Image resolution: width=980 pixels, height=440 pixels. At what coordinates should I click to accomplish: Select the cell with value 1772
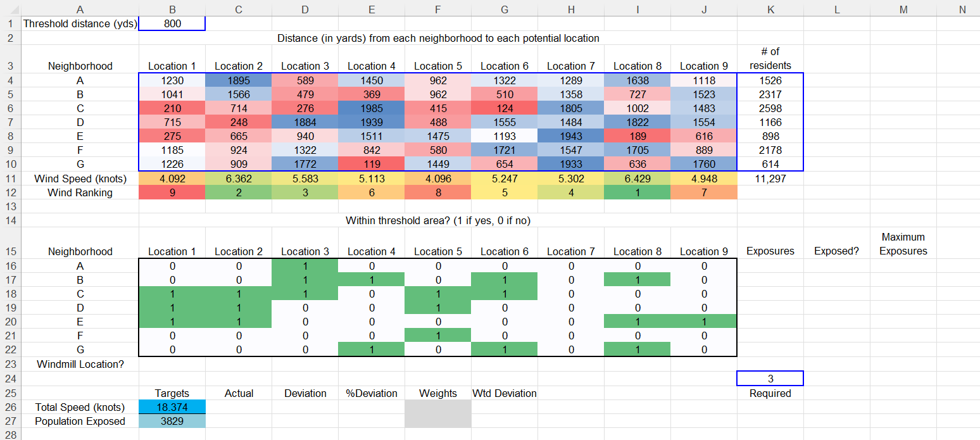click(305, 164)
